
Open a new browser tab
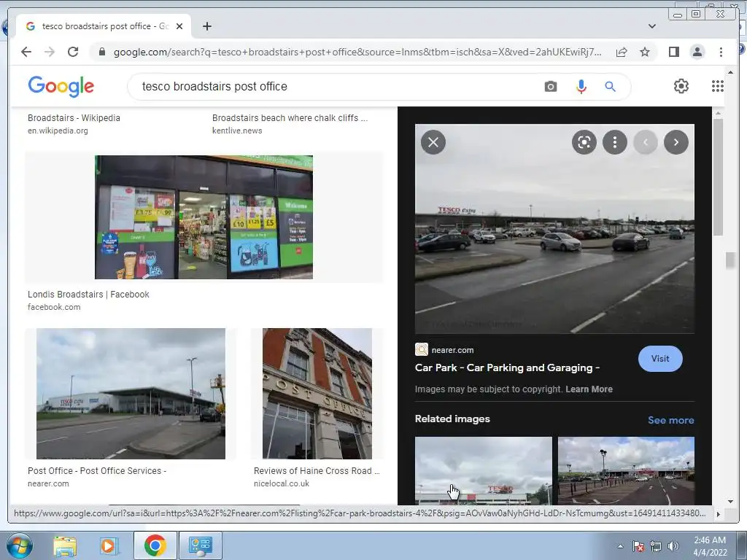(x=206, y=26)
